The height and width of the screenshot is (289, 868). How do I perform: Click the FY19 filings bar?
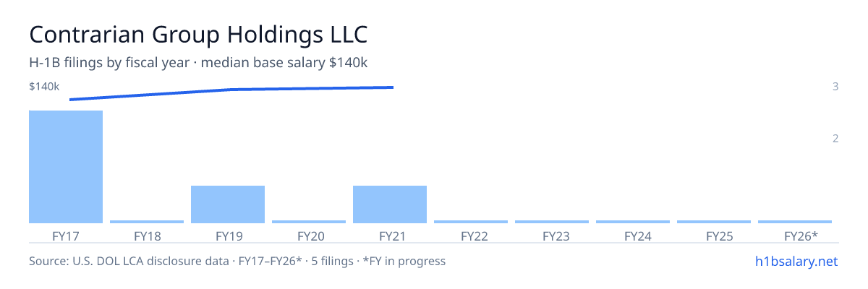tap(228, 204)
